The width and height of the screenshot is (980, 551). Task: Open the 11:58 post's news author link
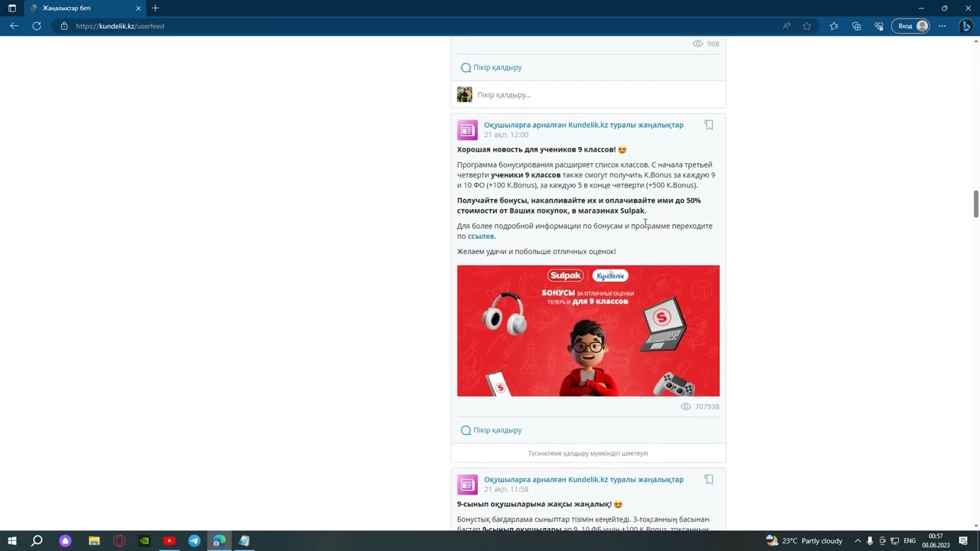[x=583, y=480]
